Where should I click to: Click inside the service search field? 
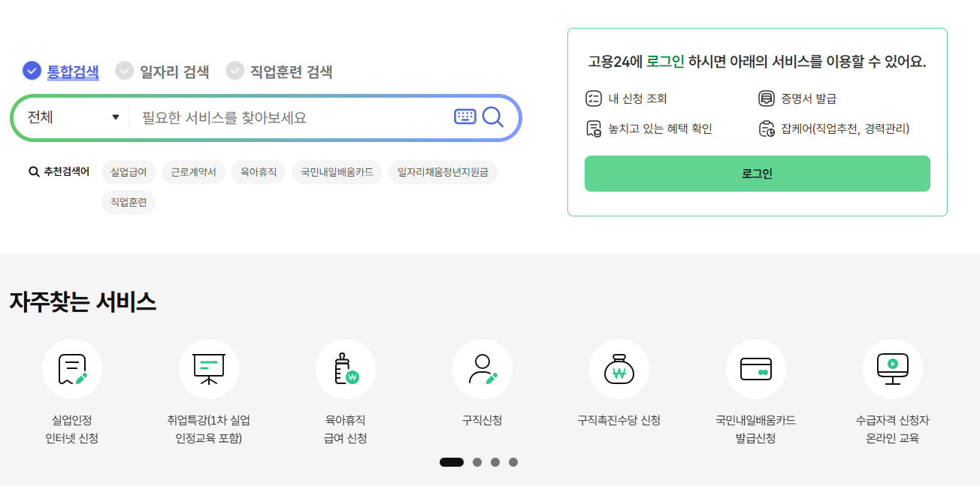[x=293, y=117]
